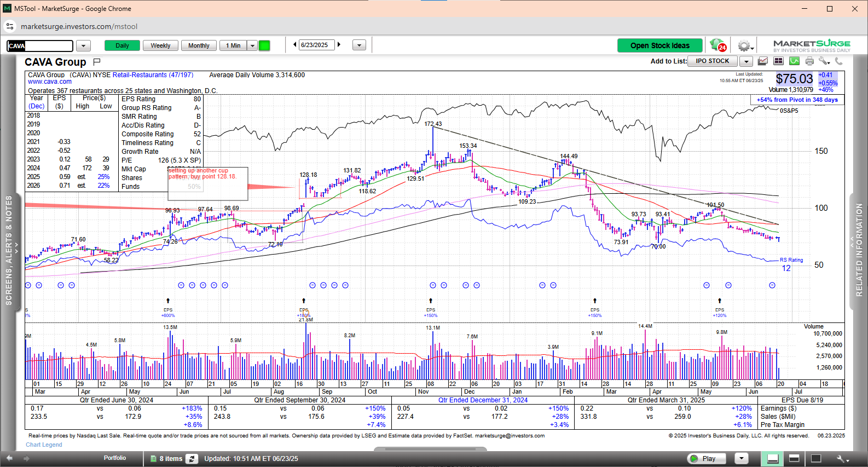Click the $75.03 current price
This screenshot has width=868, height=467.
pos(794,79)
